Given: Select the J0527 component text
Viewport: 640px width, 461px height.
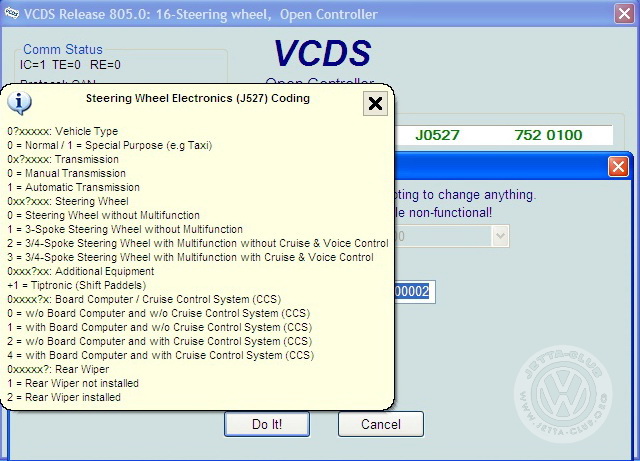Looking at the screenshot, I should (x=437, y=135).
